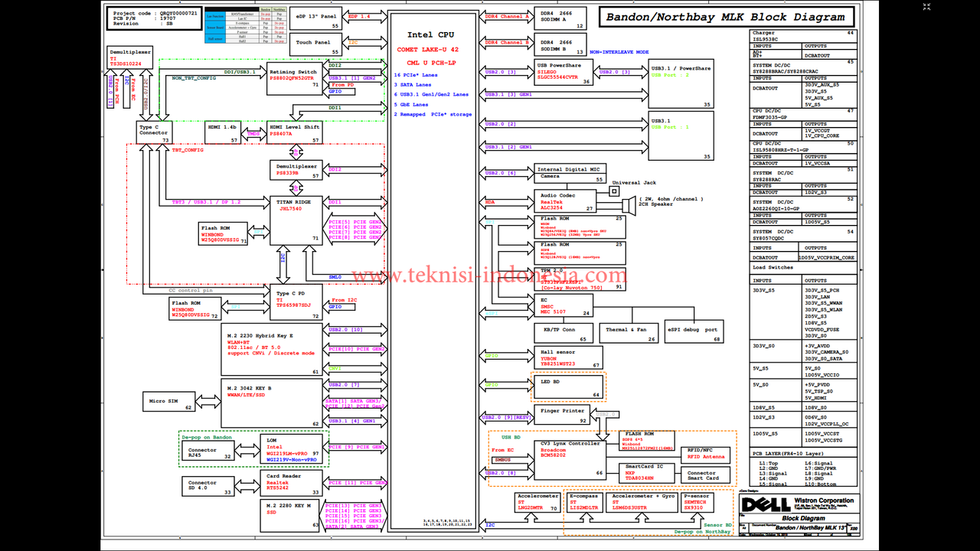Viewport: 980px width, 551px height.
Task: Click the De-pop on Bandon label
Action: point(207,437)
